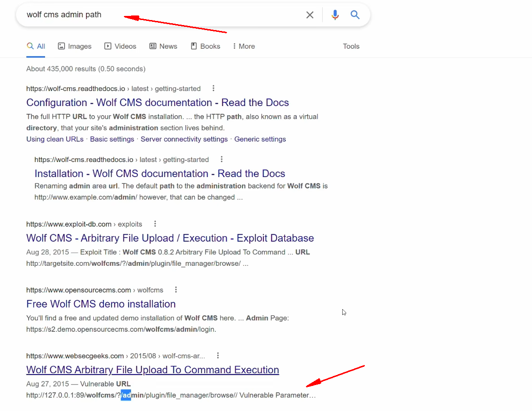The height and width of the screenshot is (411, 532).
Task: Select the All results tab
Action: pyautogui.click(x=35, y=46)
